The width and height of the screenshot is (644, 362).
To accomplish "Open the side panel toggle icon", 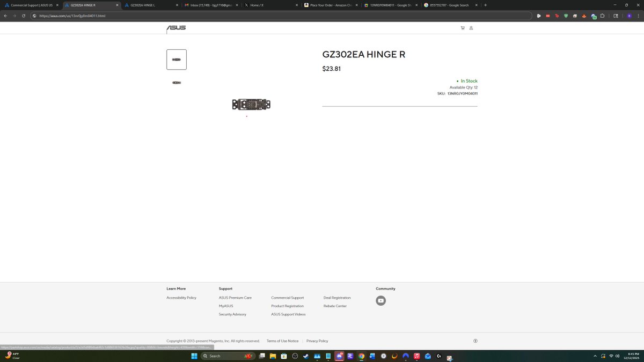I will (x=616, y=16).
